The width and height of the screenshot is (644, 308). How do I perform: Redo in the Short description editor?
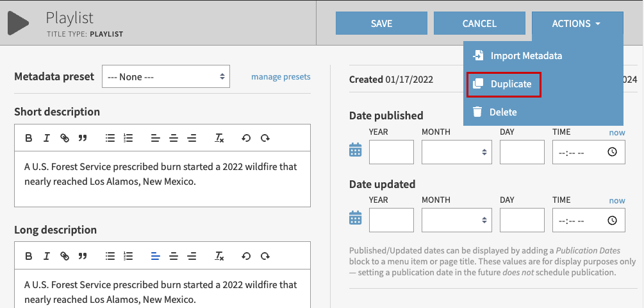(265, 138)
